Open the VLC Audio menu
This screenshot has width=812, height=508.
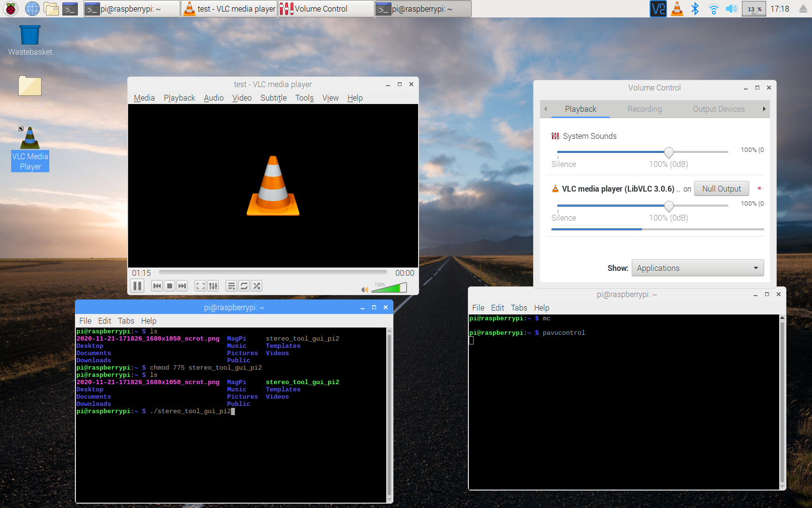tap(214, 98)
